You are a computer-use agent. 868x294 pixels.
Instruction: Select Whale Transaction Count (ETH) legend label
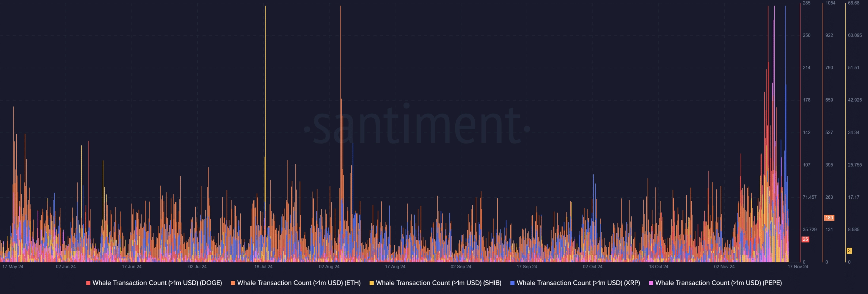[x=299, y=283]
